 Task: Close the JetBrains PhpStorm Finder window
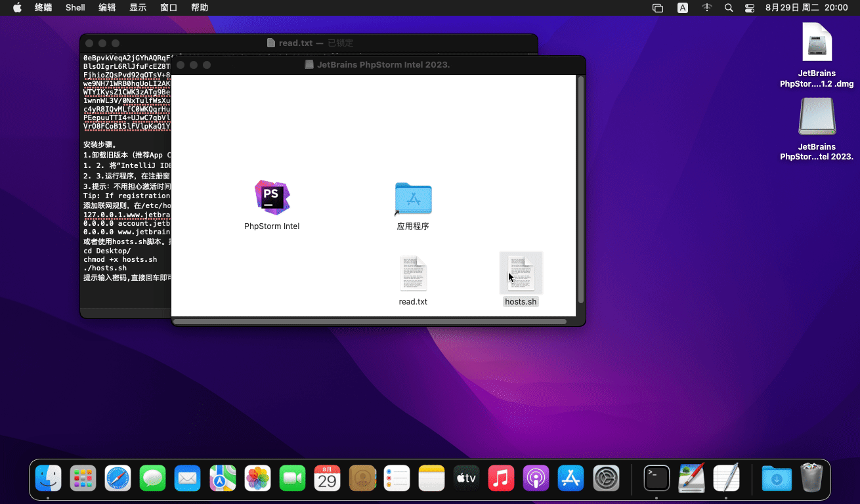tap(181, 65)
